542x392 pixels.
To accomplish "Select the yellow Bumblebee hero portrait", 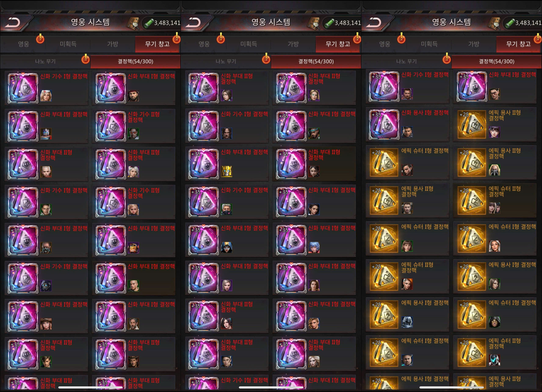I will pos(227,171).
